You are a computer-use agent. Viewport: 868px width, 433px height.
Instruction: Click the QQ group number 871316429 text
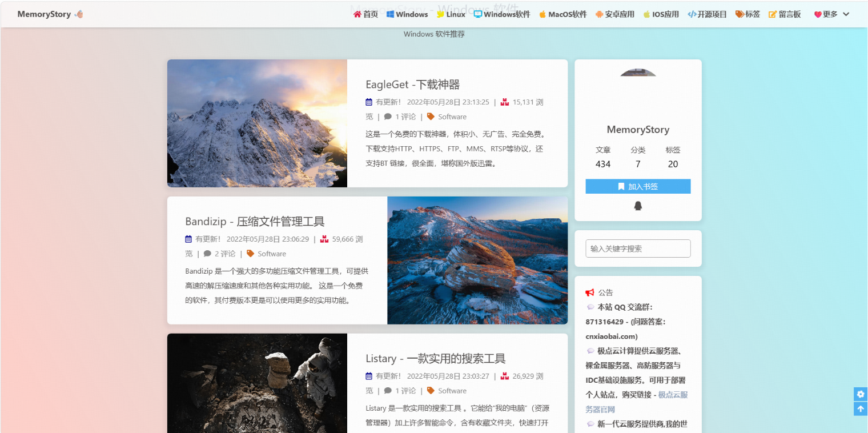(x=605, y=322)
